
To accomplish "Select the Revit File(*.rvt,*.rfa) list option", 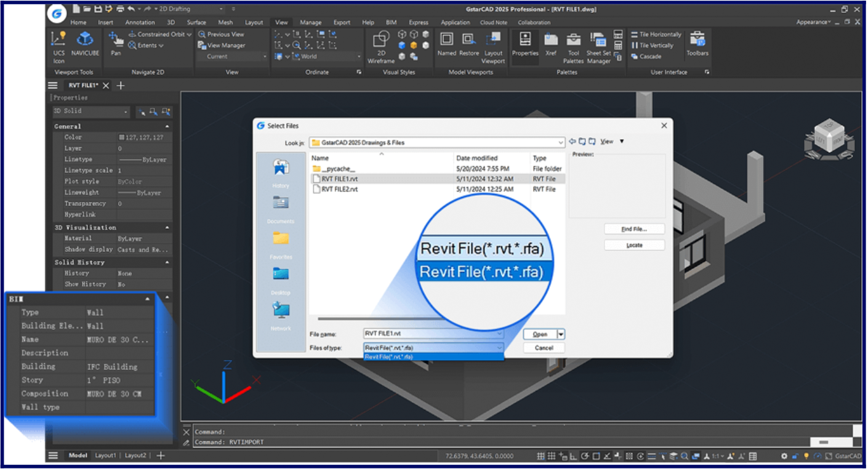I will pyautogui.click(x=434, y=357).
